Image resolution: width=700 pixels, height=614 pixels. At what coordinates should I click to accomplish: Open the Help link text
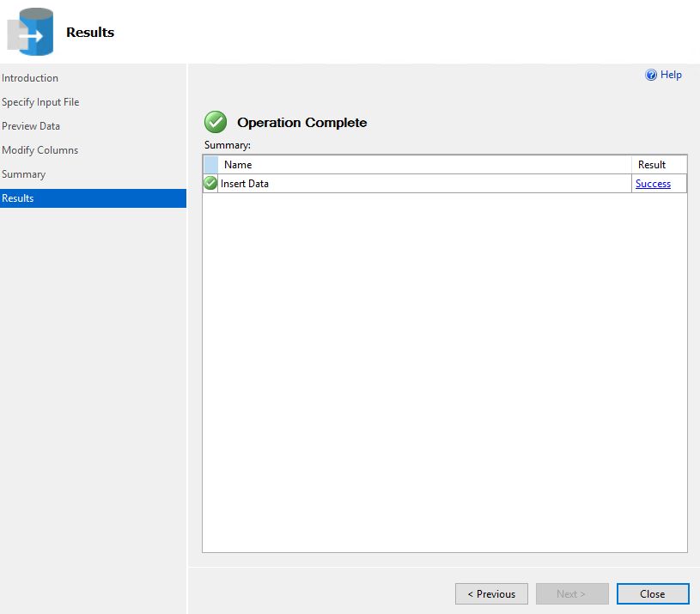coord(671,75)
